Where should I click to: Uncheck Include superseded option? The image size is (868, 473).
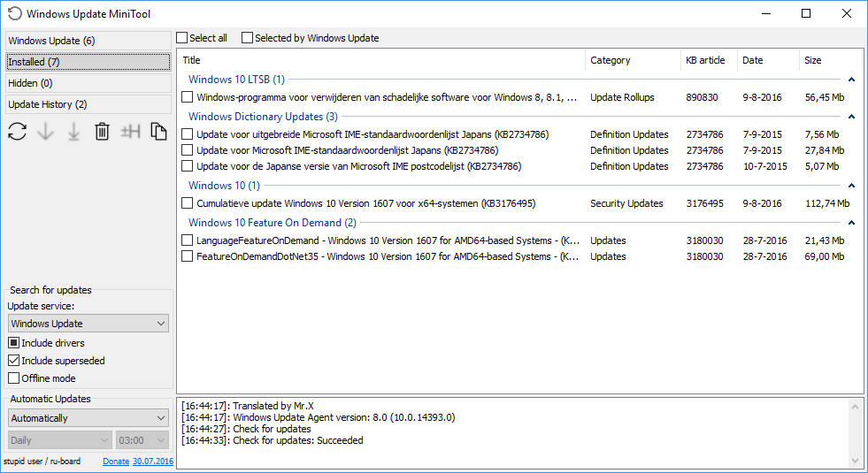pyautogui.click(x=14, y=361)
